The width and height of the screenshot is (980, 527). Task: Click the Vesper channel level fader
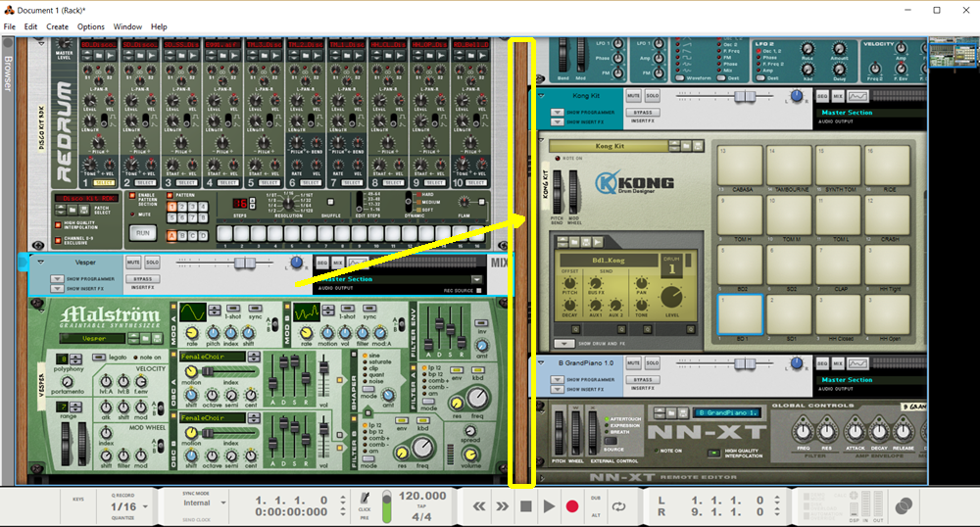244,263
